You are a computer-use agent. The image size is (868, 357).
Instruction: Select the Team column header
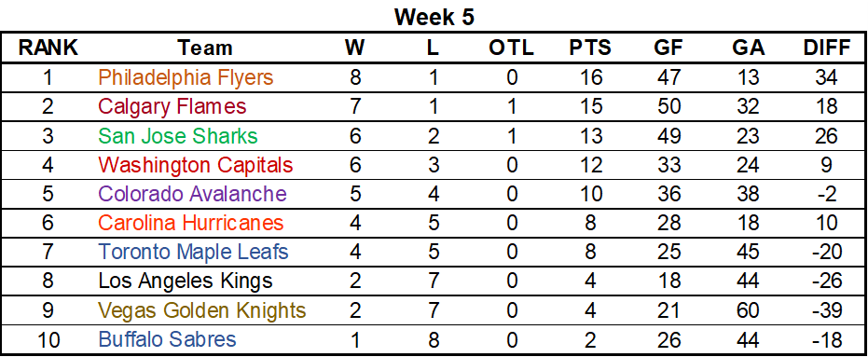[x=205, y=48]
